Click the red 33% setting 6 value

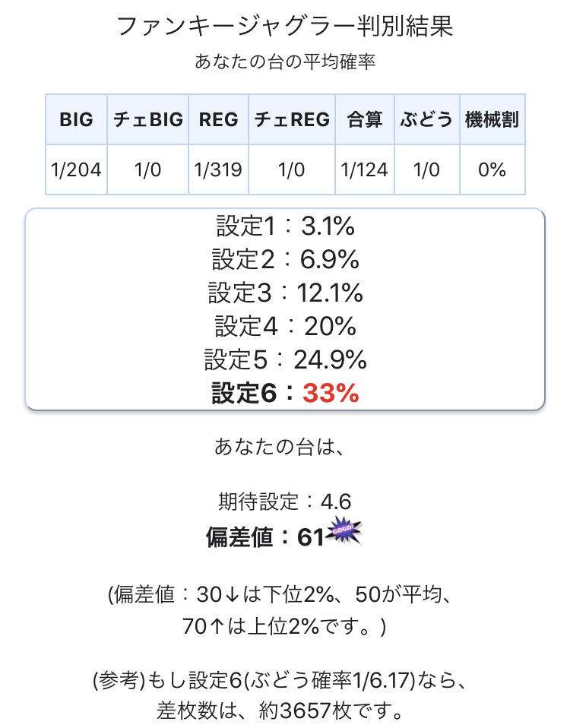point(331,393)
